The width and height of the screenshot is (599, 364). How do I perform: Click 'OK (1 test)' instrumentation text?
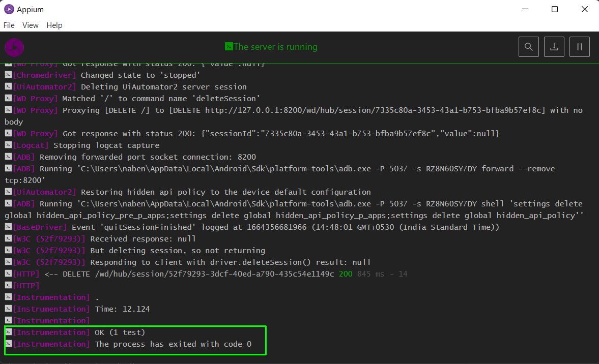[x=120, y=332]
